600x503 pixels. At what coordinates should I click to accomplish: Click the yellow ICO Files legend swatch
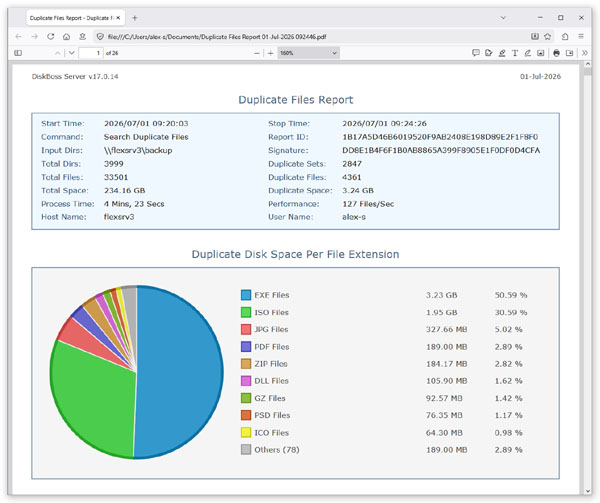click(246, 432)
